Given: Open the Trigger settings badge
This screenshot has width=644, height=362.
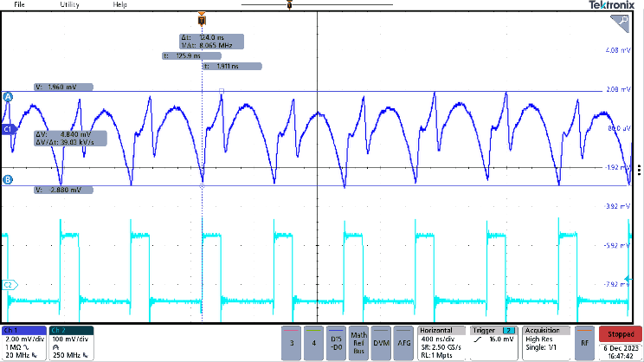Looking at the screenshot, I should pyautogui.click(x=493, y=343).
